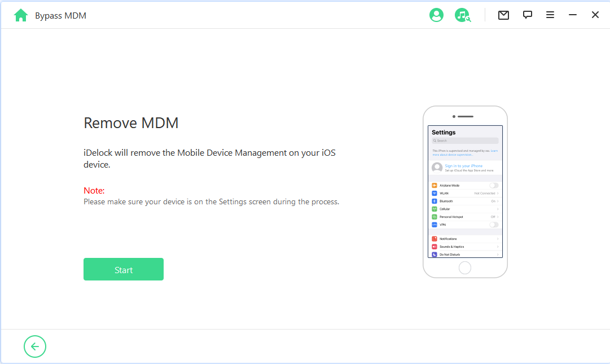The image size is (610, 364).
Task: Minimize the iDelock window
Action: click(573, 15)
